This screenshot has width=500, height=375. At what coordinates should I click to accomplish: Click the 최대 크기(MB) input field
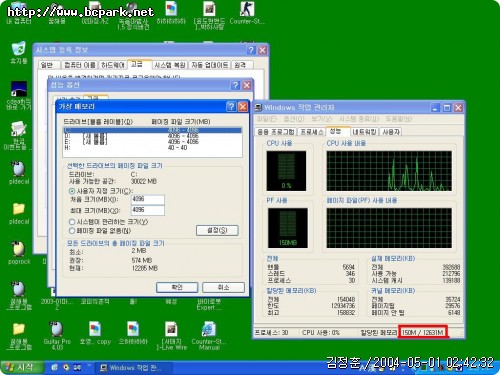click(x=148, y=210)
